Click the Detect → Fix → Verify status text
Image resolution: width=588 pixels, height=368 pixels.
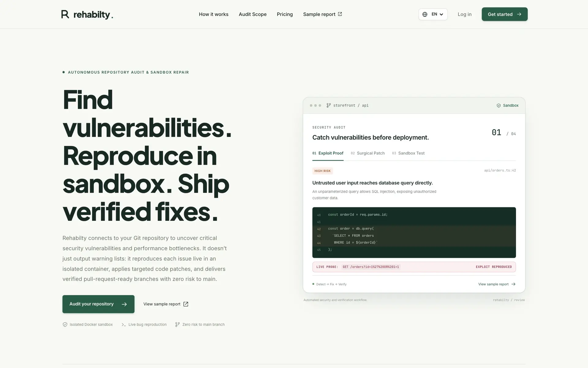coord(331,284)
